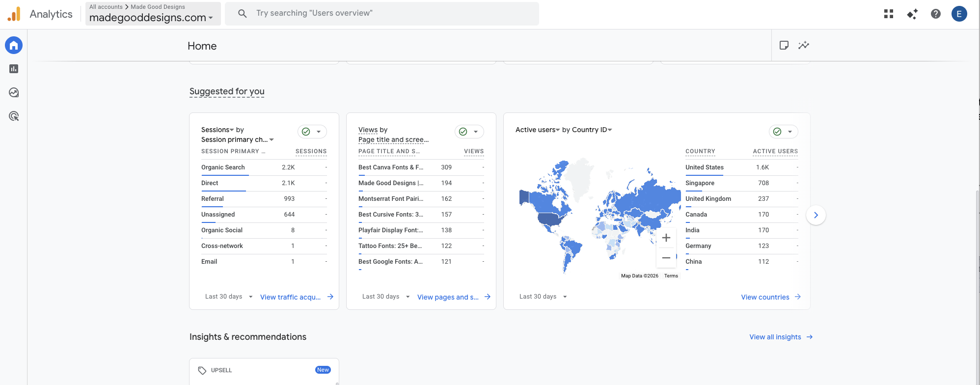Open the Reports sidebar icon

pos(14,69)
